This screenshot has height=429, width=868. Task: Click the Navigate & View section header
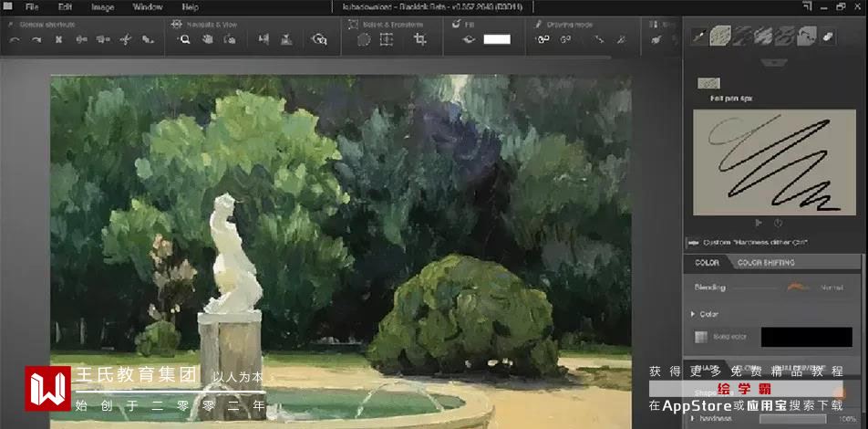pyautogui.click(x=212, y=25)
